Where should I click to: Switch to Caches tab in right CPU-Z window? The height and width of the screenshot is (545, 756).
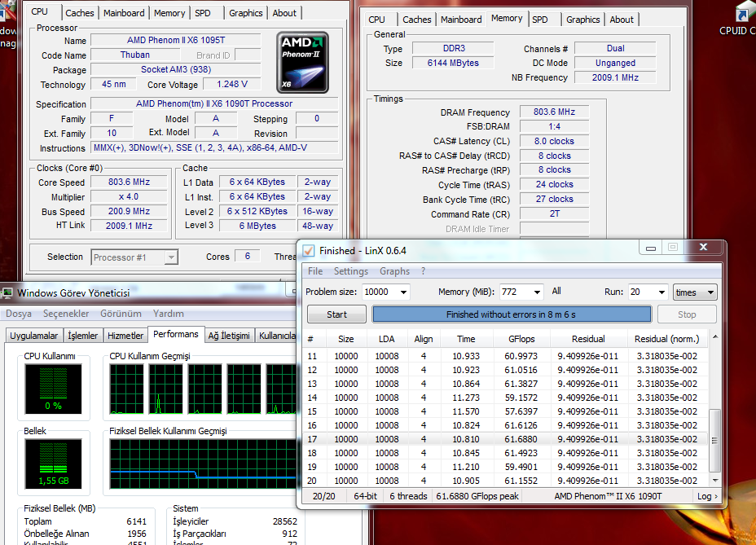[416, 20]
